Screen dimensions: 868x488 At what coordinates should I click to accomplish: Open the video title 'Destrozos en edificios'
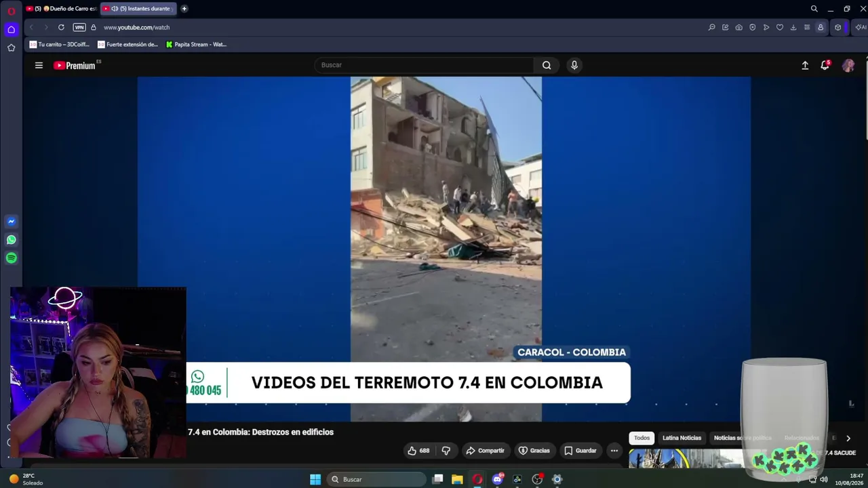(260, 432)
